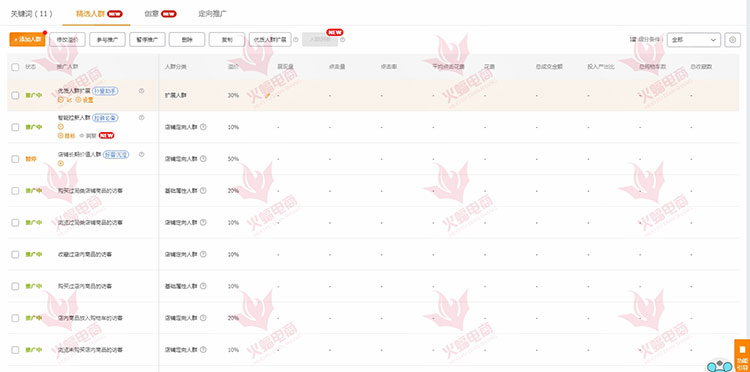Viewport: 750px width, 372px height.
Task: Open table column settings gear icon
Action: click(732, 40)
